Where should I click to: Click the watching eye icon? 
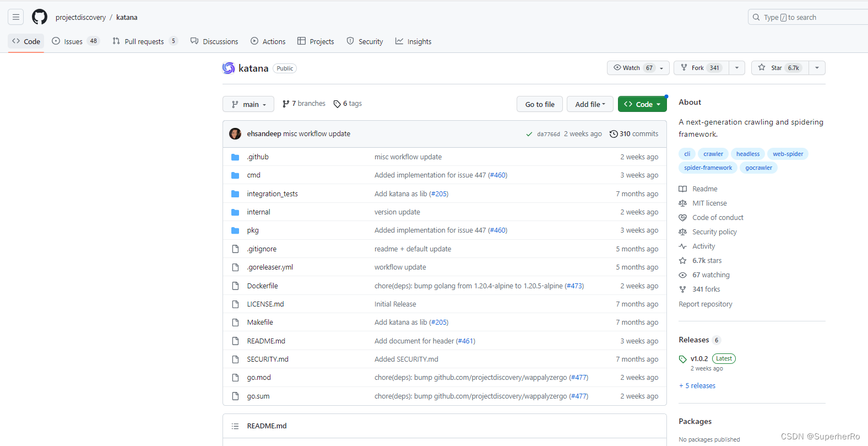coord(683,275)
